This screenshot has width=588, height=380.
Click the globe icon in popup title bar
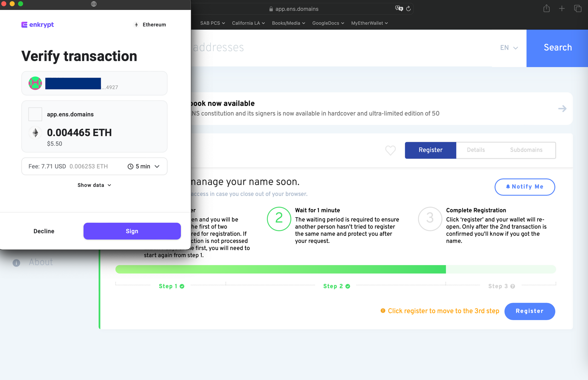(94, 4)
